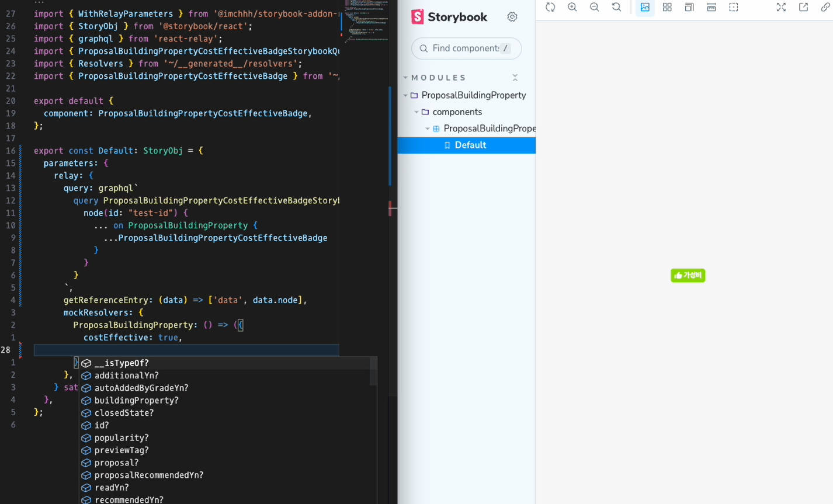This screenshot has height=504, width=833.
Task: Click the Find components search field
Action: pyautogui.click(x=465, y=48)
